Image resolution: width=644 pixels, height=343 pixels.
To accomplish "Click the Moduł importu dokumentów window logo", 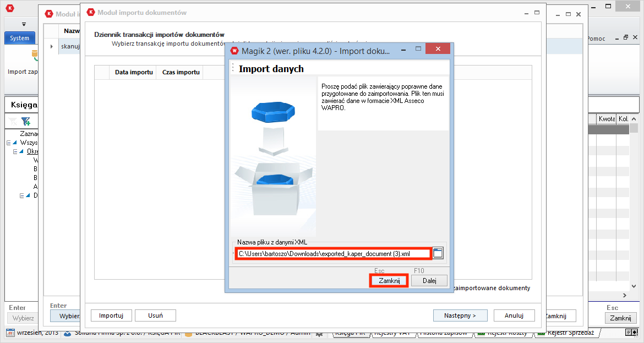I will [91, 13].
